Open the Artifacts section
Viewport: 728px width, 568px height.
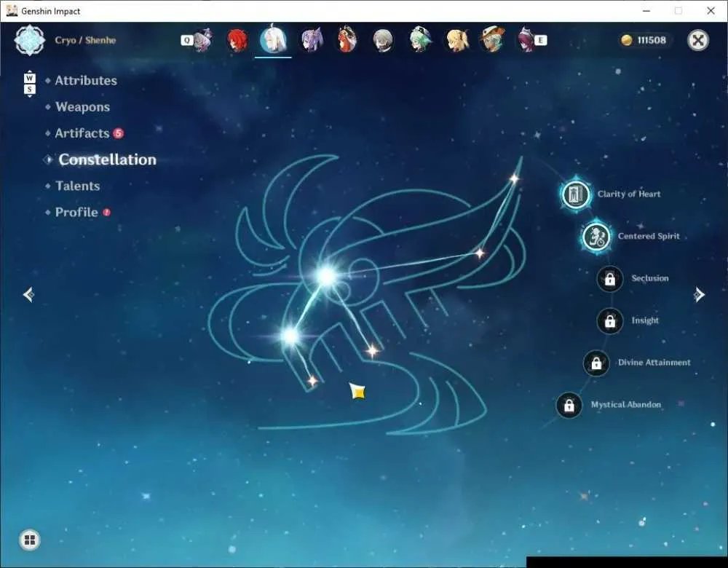point(82,133)
